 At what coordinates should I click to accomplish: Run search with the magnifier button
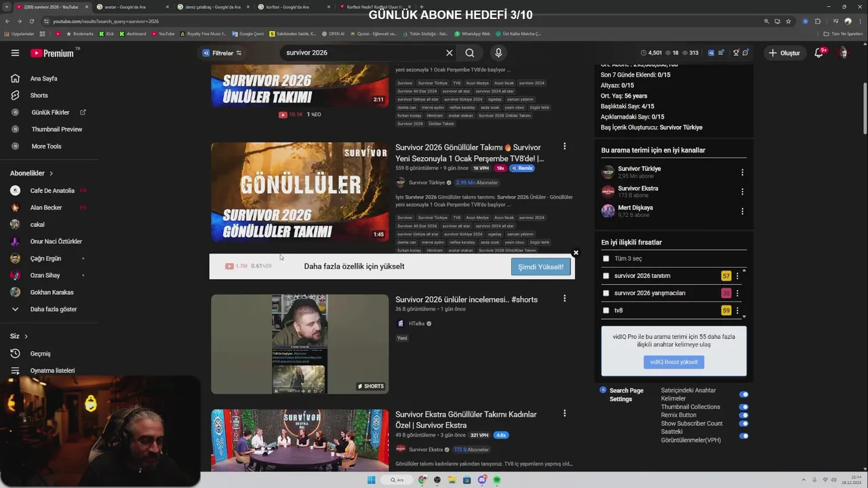[x=470, y=53]
